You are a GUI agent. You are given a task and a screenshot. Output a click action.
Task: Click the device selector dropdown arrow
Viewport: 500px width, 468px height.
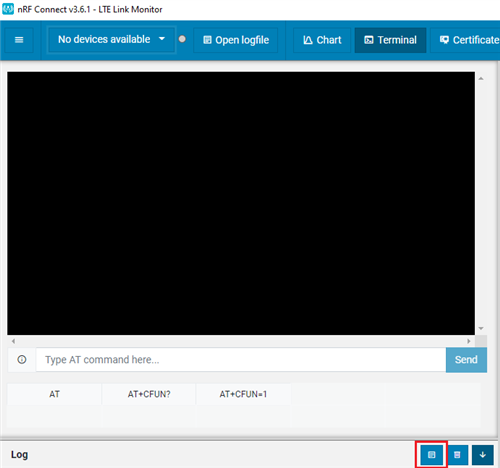[x=162, y=39]
